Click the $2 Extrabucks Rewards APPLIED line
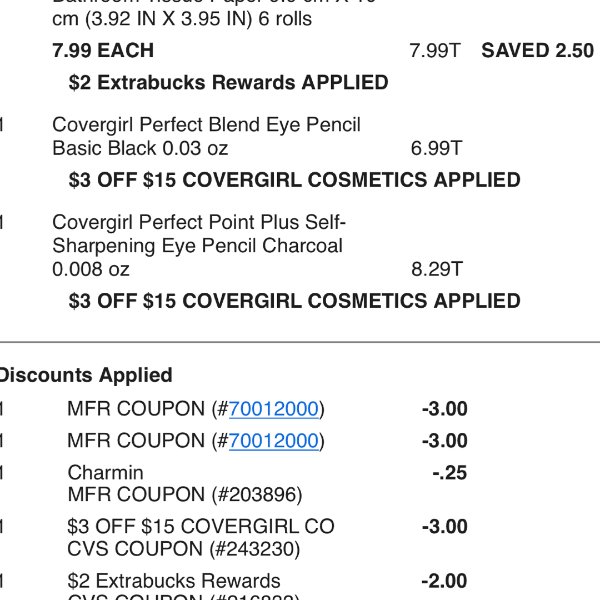Viewport: 600px width, 600px height. (228, 83)
